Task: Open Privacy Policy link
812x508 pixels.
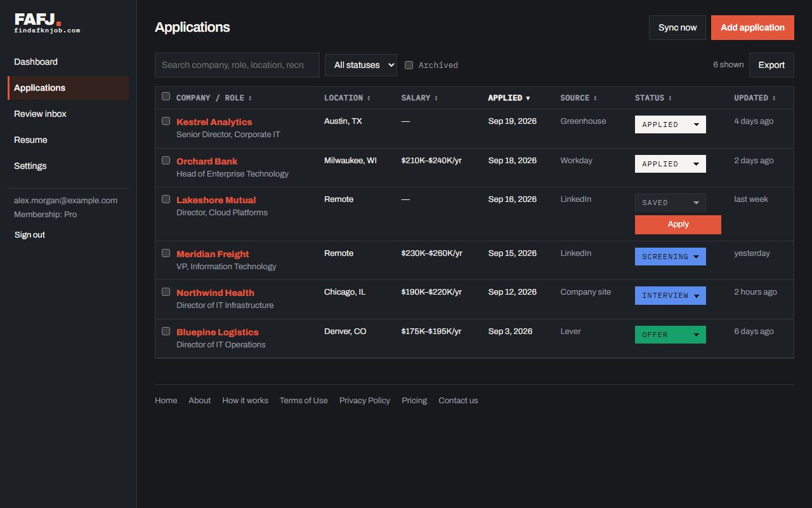Action: (x=365, y=401)
